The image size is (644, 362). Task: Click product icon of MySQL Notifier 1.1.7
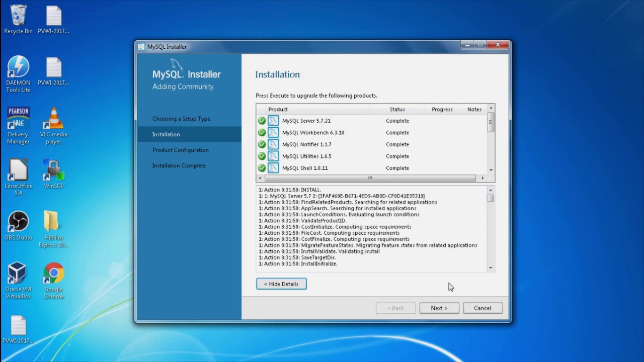273,144
